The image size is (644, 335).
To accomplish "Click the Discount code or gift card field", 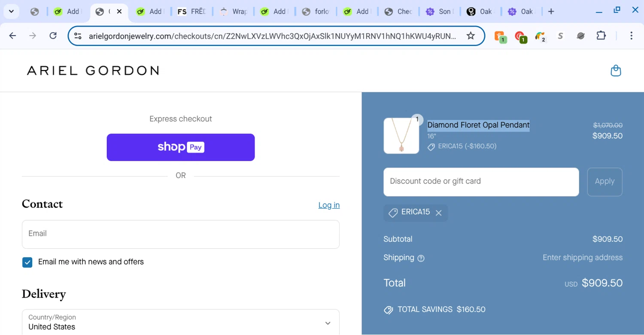I will coord(481,182).
